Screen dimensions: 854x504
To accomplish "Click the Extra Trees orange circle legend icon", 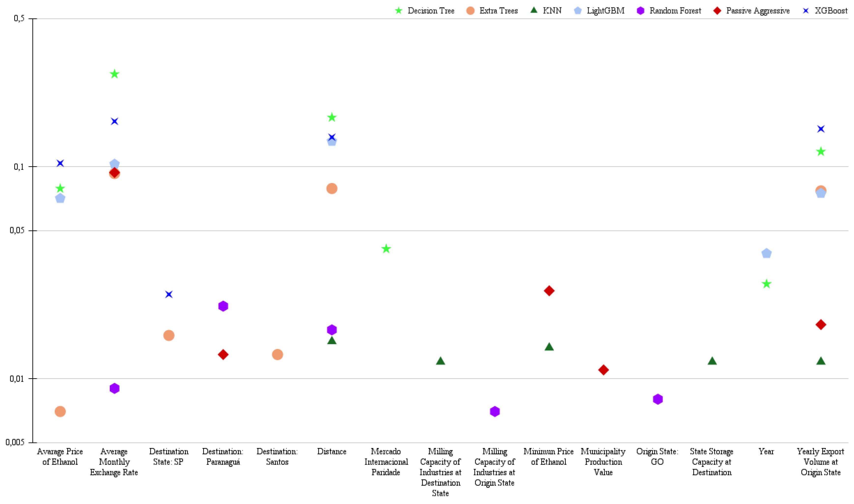I will [x=471, y=11].
